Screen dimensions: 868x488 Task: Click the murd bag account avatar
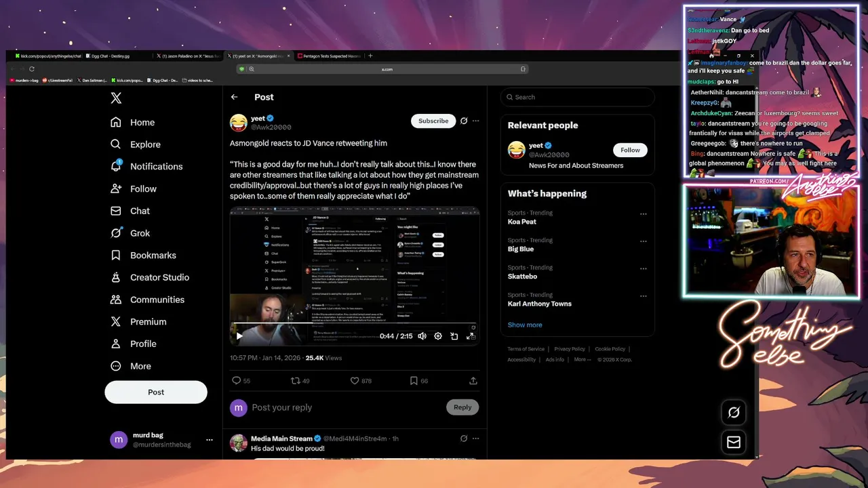[119, 440]
